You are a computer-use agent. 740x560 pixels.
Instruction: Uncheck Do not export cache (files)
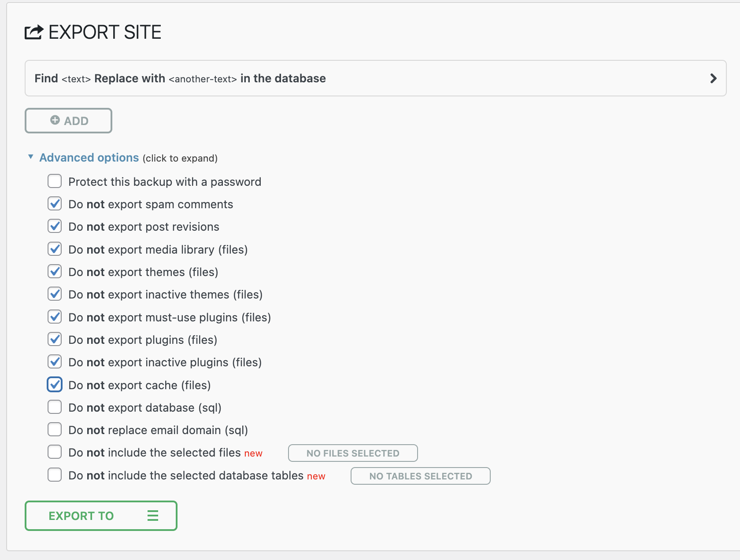[55, 385]
